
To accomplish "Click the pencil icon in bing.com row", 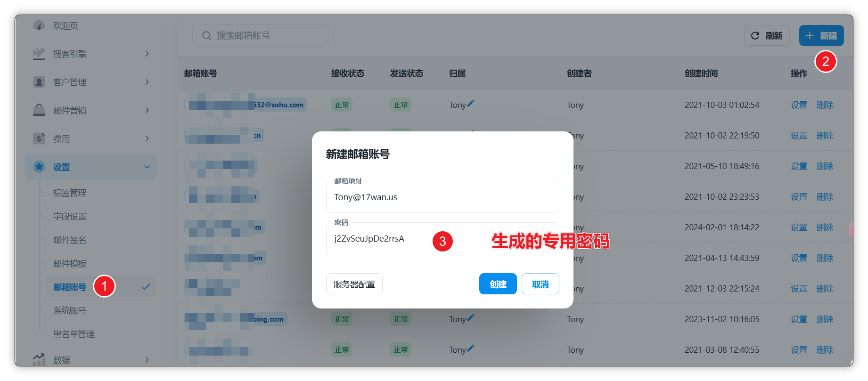I will 471,318.
